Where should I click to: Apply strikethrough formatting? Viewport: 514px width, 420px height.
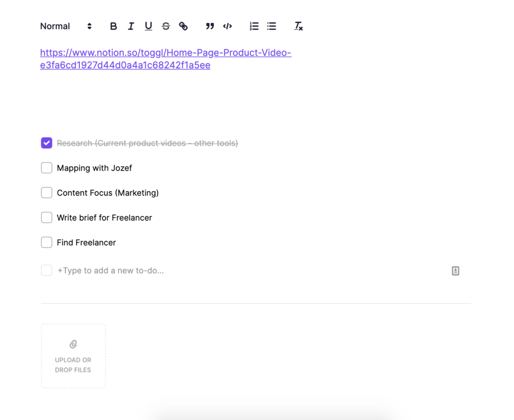coord(166,26)
